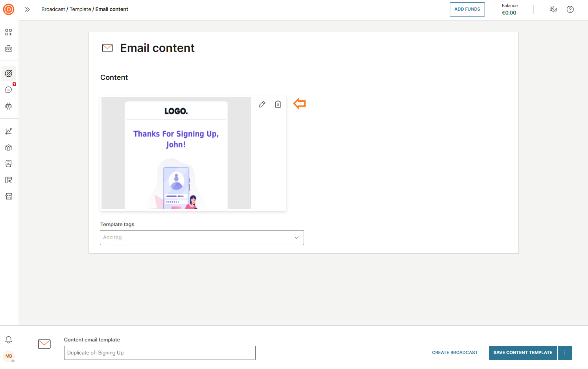Open the people audience icon in sidebar
Screen dimensions: 588x369
pyautogui.click(x=9, y=148)
